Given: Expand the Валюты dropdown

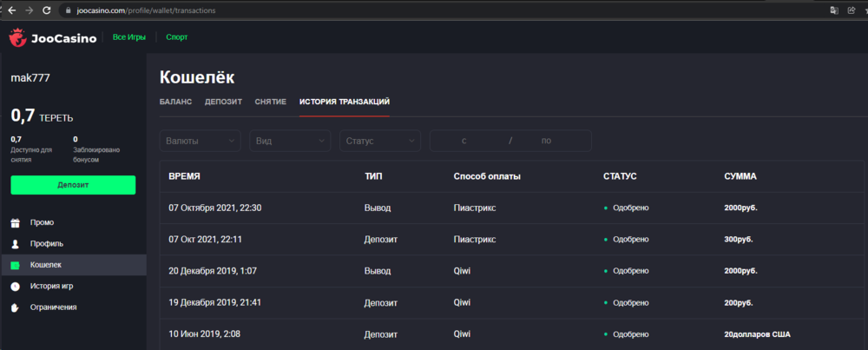Looking at the screenshot, I should (201, 141).
